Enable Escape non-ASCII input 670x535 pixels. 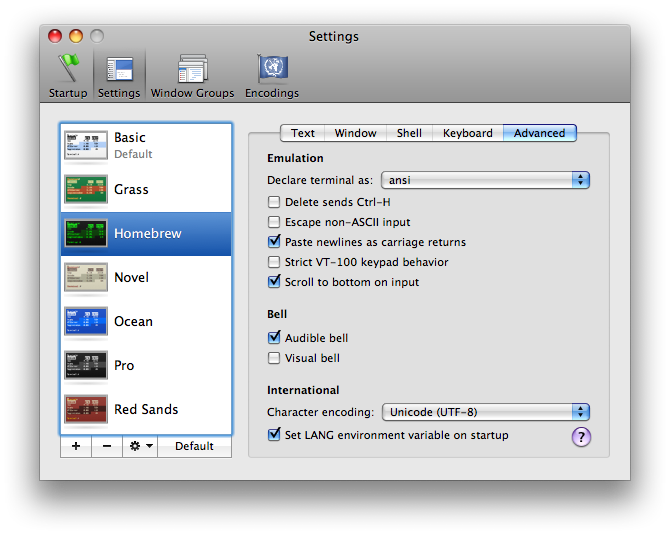pos(274,222)
